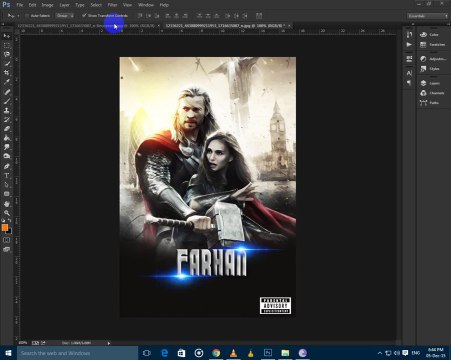Select the Path Selection tool
This screenshot has height=360, width=451.
(7, 185)
